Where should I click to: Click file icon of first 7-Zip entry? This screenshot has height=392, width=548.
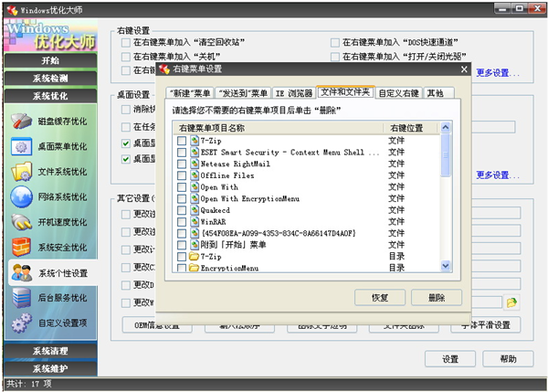pos(195,141)
